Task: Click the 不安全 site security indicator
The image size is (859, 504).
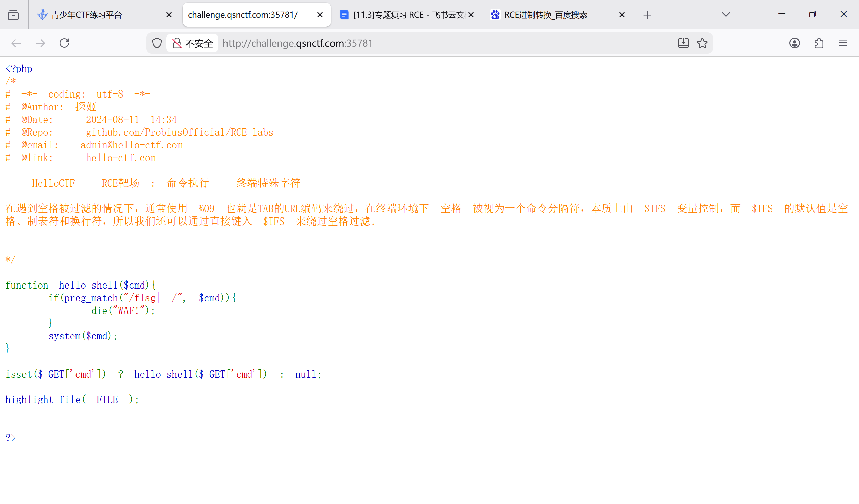Action: click(x=193, y=43)
